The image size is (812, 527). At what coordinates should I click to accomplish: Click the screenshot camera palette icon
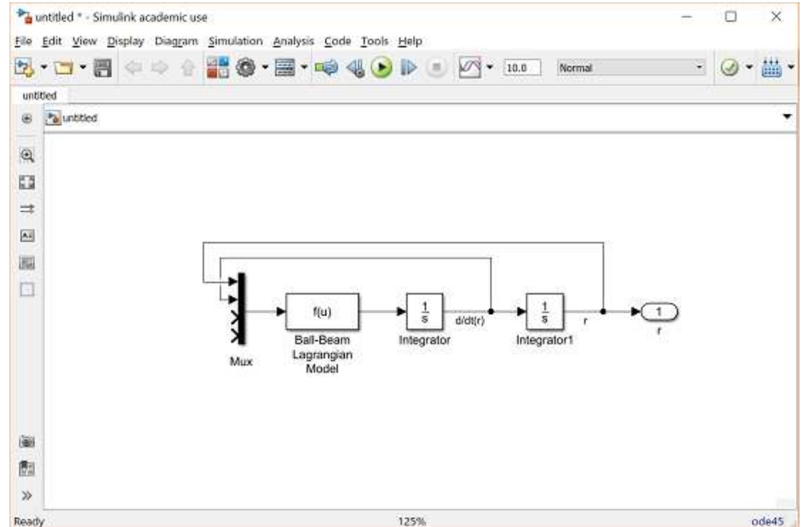(x=27, y=442)
